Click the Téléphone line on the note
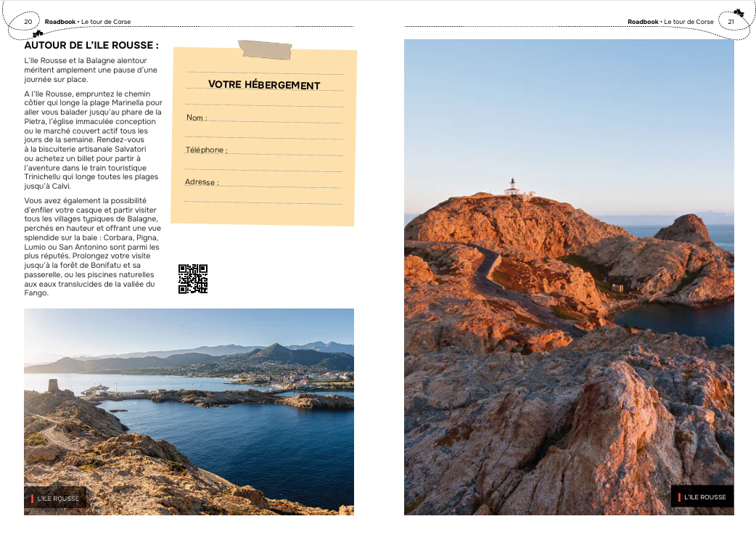Screen dimensions: 756x540 pyautogui.click(x=264, y=150)
